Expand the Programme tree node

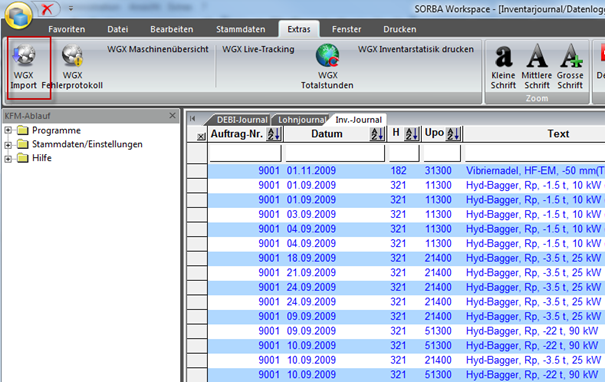click(8, 130)
